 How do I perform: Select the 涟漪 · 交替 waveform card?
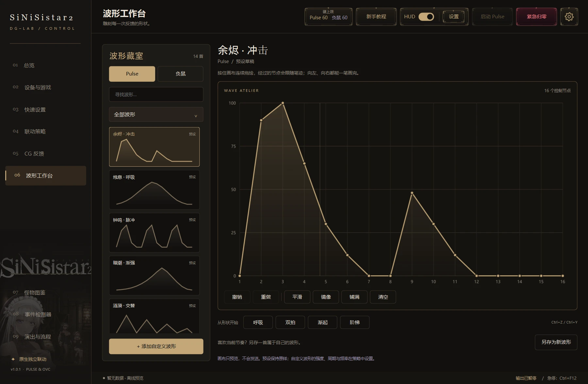click(154, 316)
